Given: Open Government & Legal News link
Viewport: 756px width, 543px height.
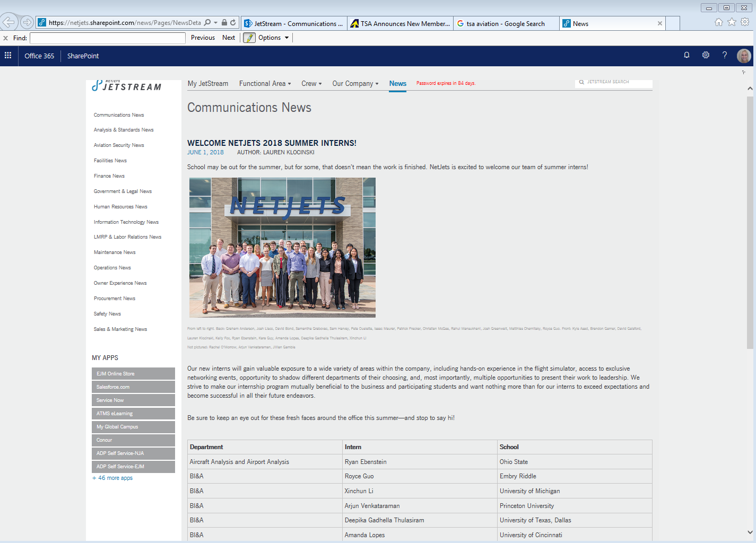Looking at the screenshot, I should [123, 191].
